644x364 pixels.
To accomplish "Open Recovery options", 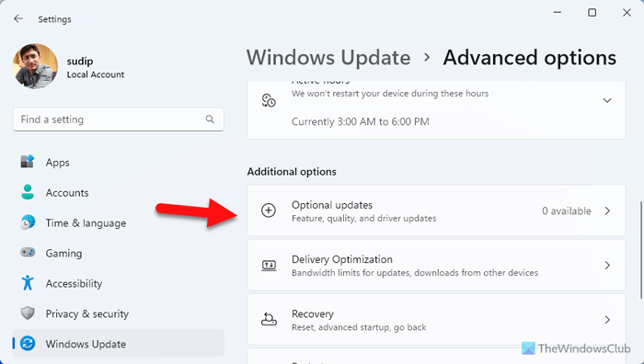I will coord(436,320).
